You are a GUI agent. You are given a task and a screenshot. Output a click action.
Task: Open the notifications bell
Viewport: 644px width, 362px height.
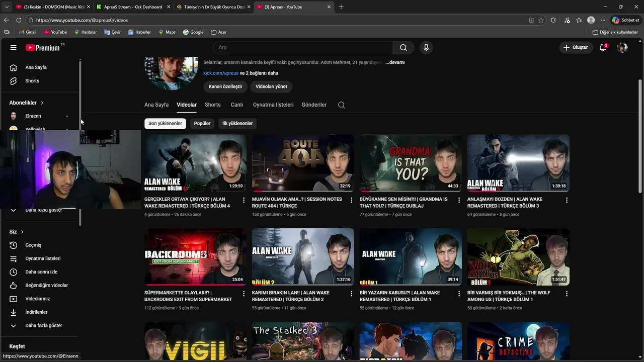pyautogui.click(x=603, y=48)
